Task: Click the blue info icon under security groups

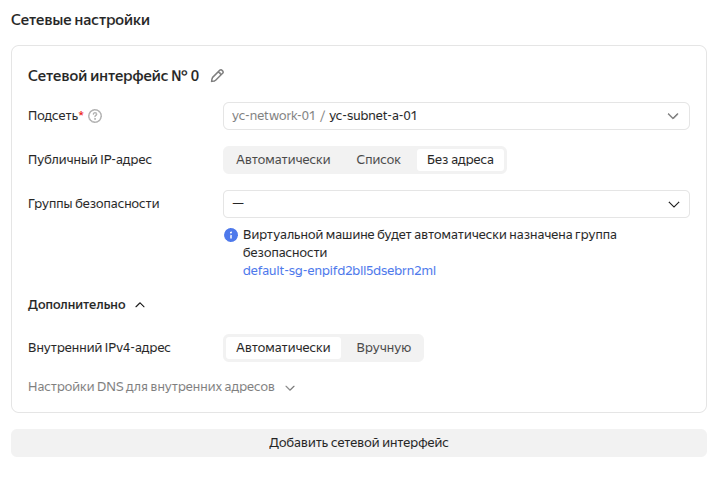Action: (x=231, y=235)
